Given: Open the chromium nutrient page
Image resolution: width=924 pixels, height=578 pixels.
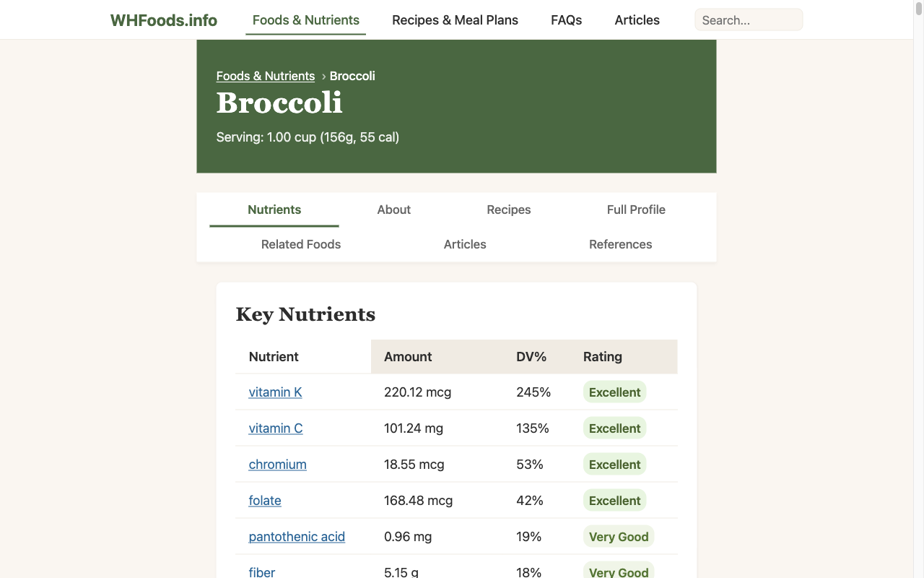Looking at the screenshot, I should (277, 464).
